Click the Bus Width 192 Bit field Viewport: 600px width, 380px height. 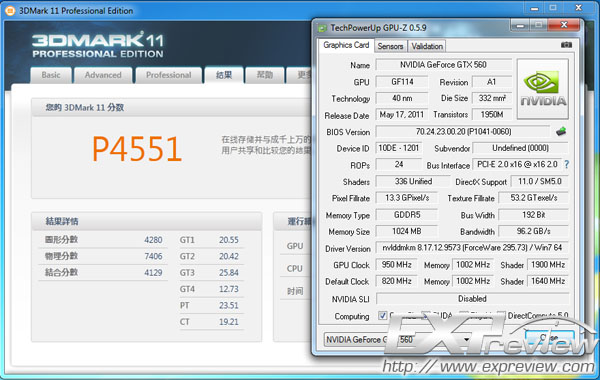point(534,215)
